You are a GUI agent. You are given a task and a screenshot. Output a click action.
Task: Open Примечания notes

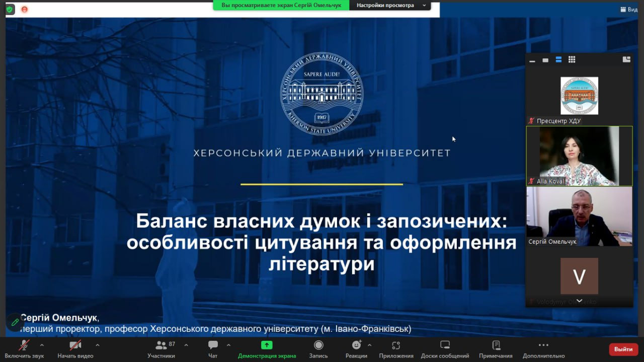[496, 349]
